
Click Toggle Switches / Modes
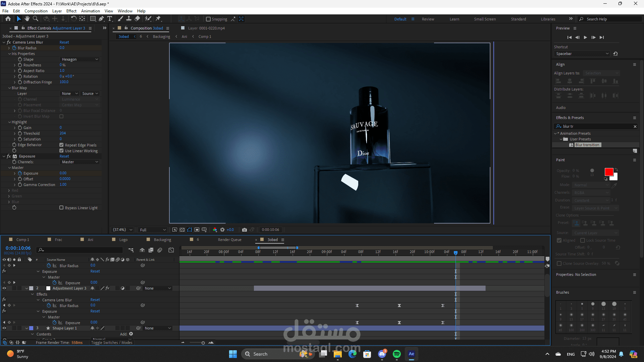(112, 343)
